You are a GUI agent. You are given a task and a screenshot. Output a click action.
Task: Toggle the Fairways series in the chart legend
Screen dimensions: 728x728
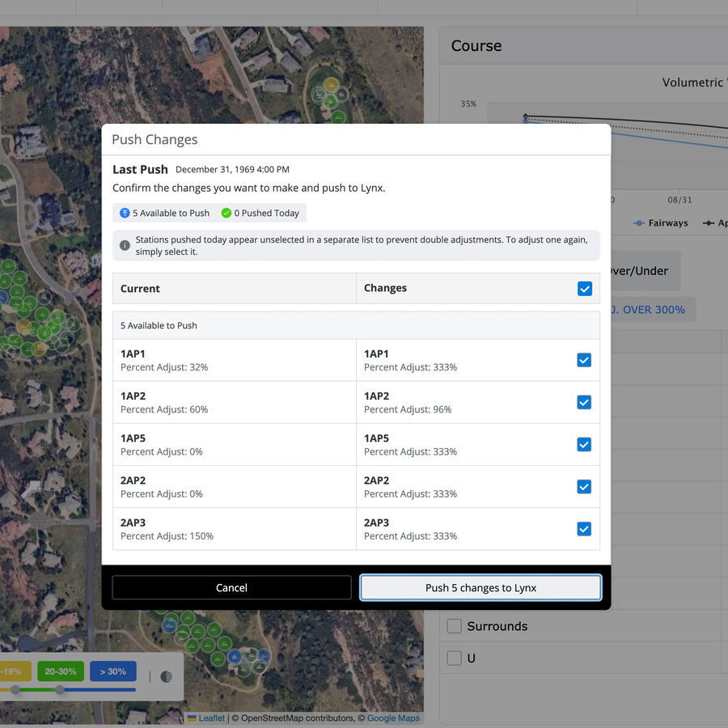662,222
